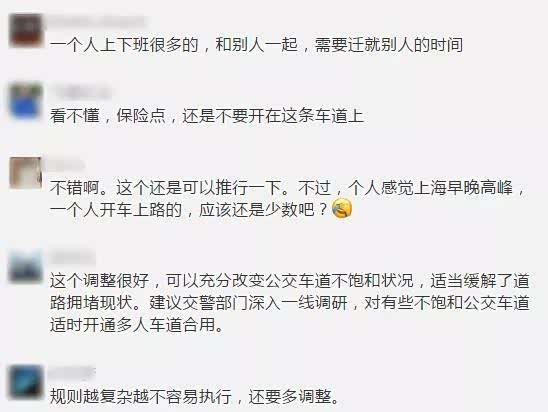Select the comment 看不懂，保险点
This screenshot has width=548, height=412.
pos(207,116)
